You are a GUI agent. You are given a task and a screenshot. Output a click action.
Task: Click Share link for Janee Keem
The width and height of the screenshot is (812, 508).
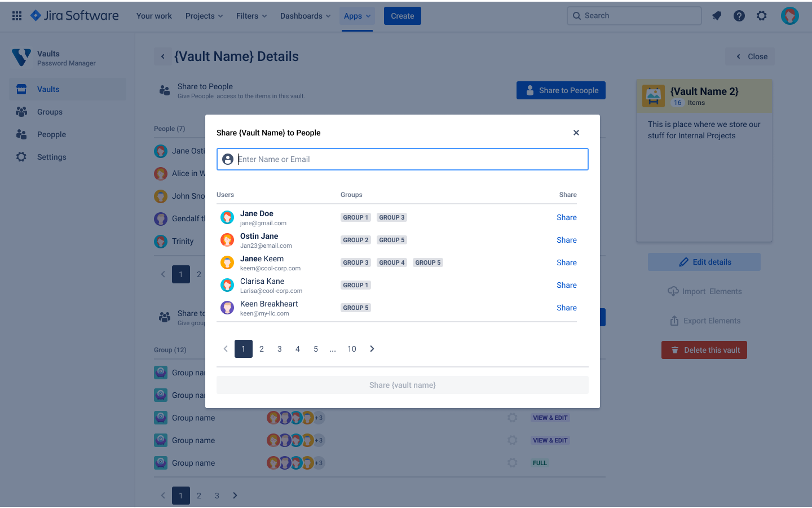tap(567, 262)
